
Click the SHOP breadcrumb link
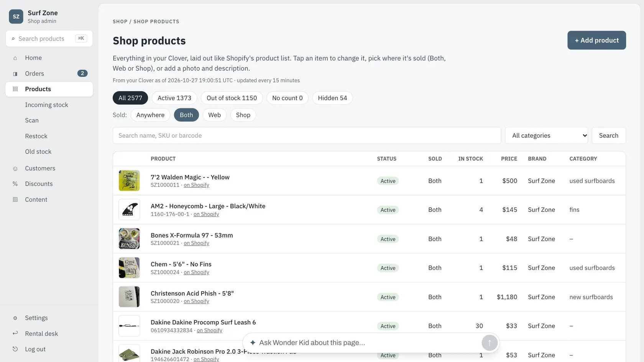click(120, 21)
